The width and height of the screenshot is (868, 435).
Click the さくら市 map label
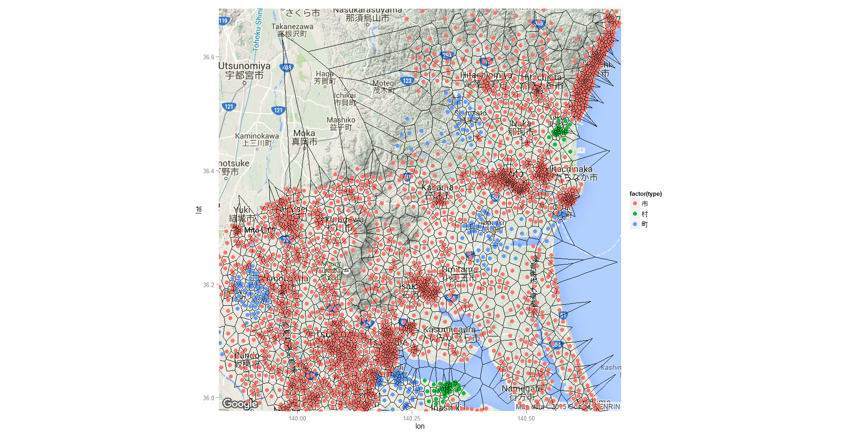click(302, 13)
